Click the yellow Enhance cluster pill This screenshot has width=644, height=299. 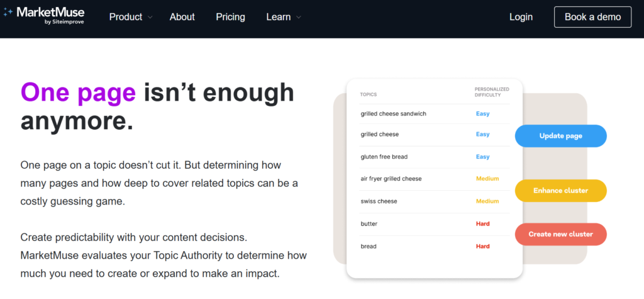560,191
